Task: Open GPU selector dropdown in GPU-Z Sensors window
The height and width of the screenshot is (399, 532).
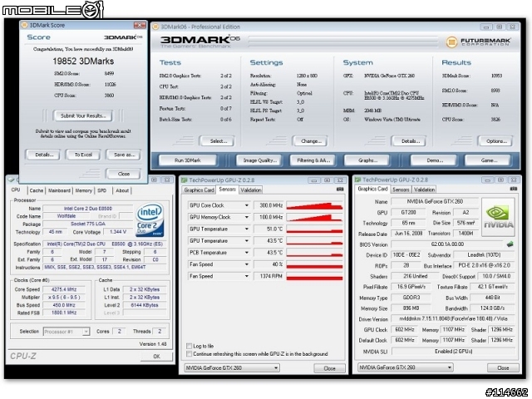Action: (x=232, y=367)
